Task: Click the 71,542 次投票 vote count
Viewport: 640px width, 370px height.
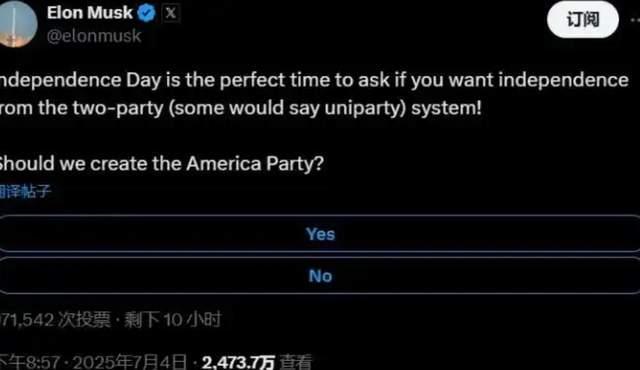Action: coord(55,319)
